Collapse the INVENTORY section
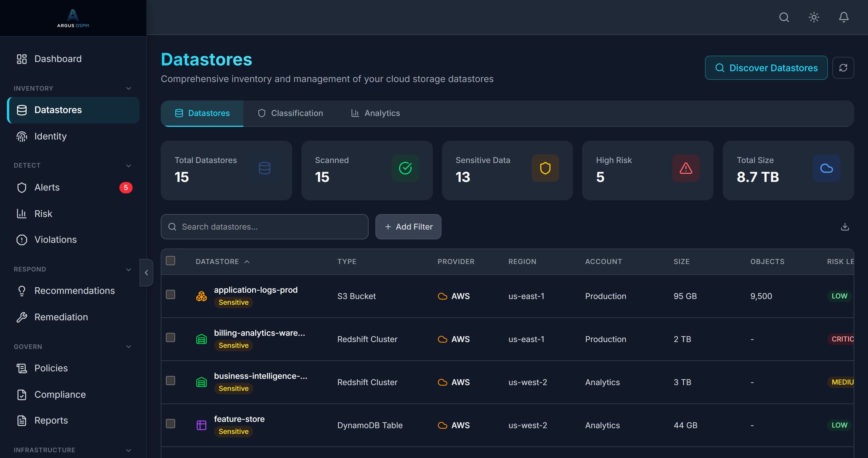This screenshot has width=868, height=458. 129,88
